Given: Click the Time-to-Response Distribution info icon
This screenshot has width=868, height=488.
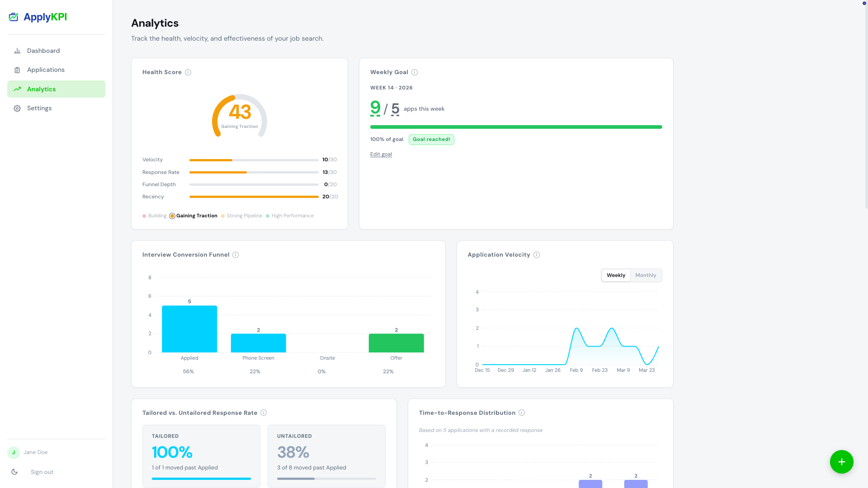Looking at the screenshot, I should tap(522, 413).
